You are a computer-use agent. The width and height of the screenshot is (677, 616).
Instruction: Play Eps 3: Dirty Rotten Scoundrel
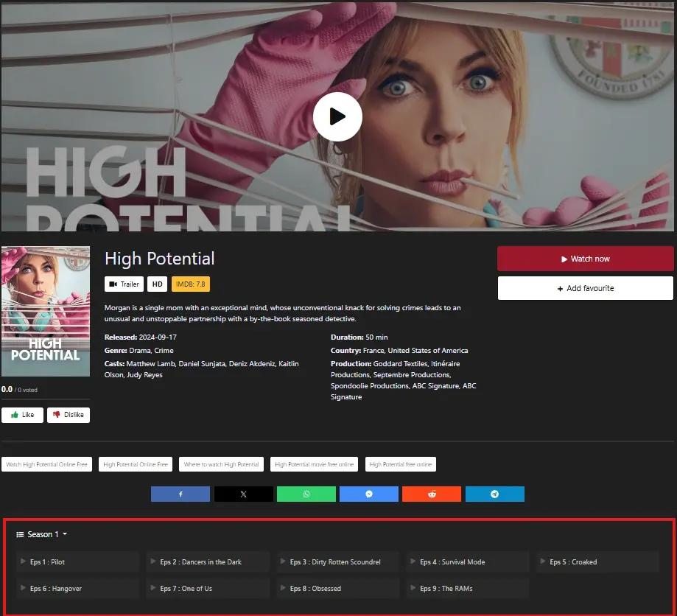click(337, 562)
